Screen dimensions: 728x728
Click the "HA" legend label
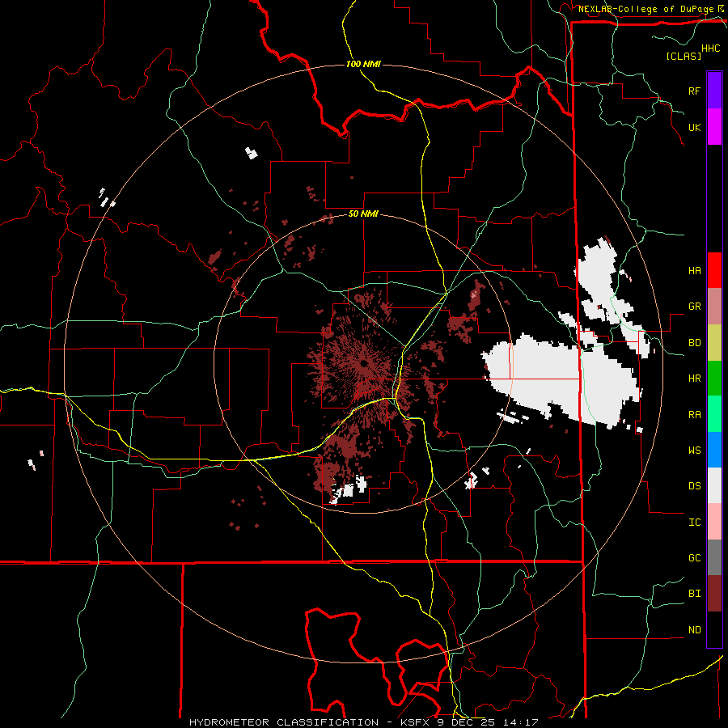(694, 270)
